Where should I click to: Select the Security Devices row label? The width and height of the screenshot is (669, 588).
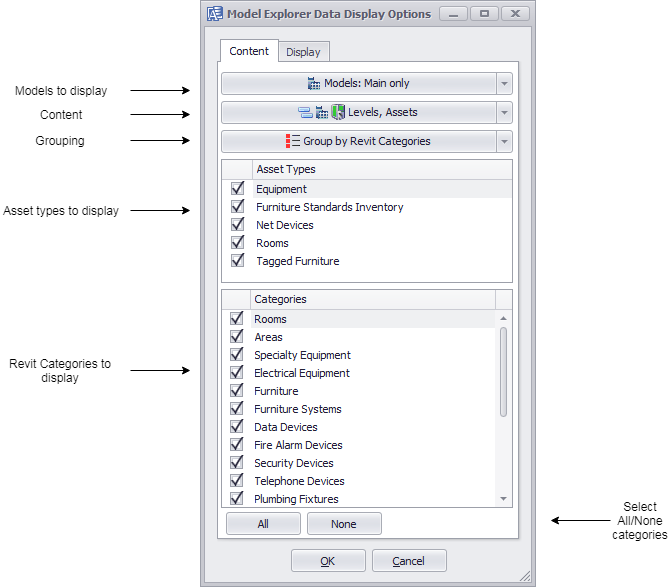pyautogui.click(x=294, y=463)
